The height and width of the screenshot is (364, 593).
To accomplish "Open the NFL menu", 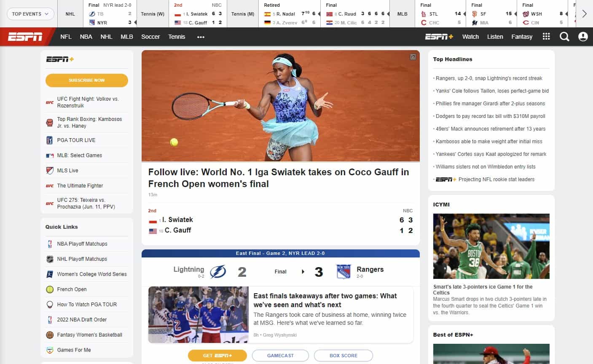I will point(66,37).
